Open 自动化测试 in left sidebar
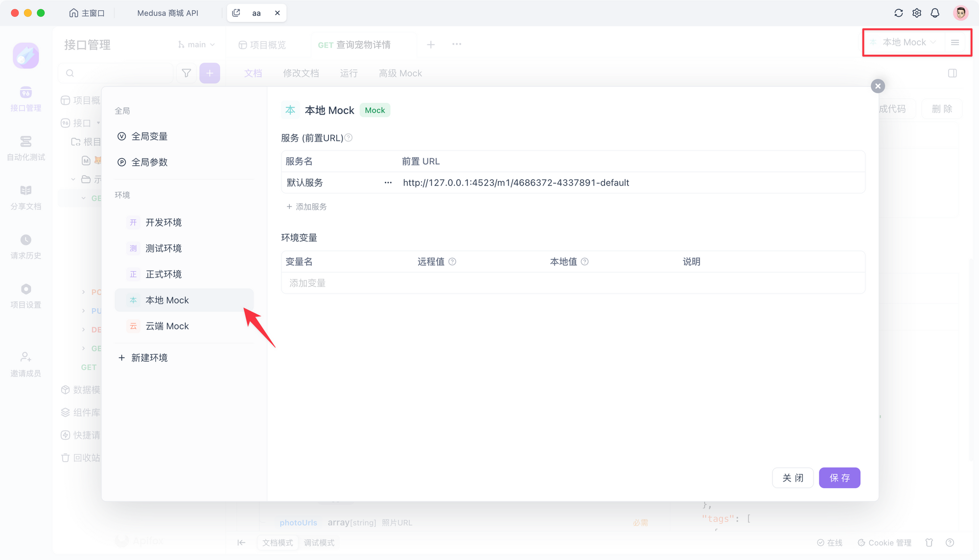This screenshot has height=560, width=979. pos(26,149)
